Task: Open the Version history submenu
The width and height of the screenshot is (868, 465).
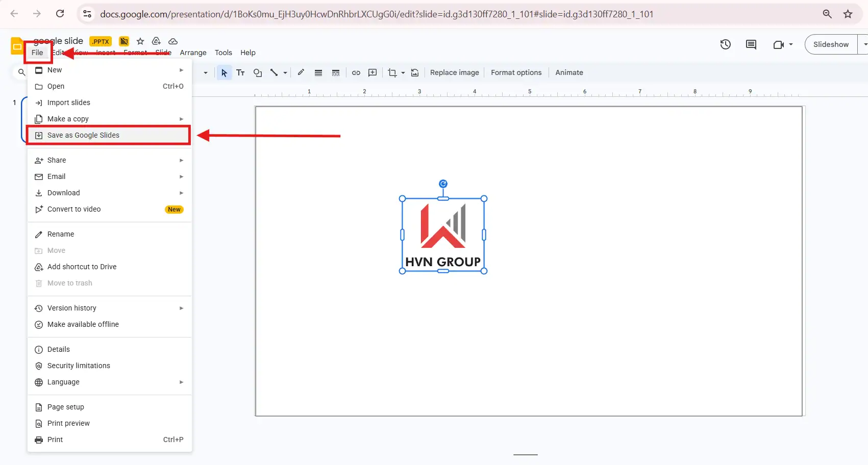Action: coord(109,308)
